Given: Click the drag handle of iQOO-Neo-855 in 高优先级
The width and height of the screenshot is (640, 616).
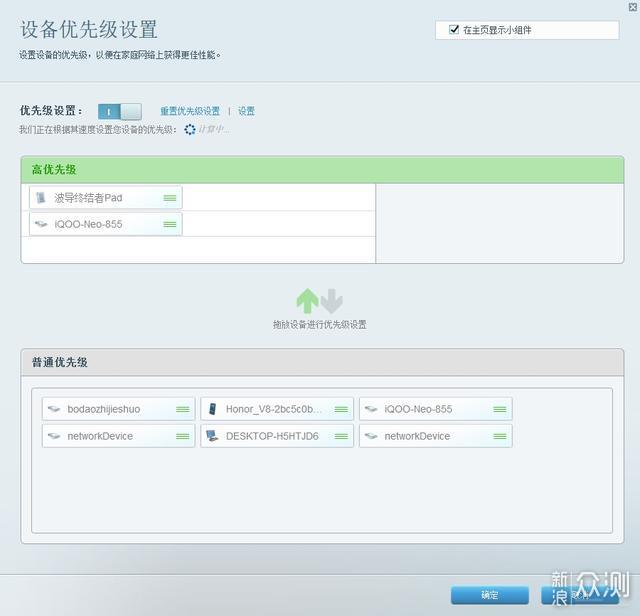Looking at the screenshot, I should (x=170, y=224).
